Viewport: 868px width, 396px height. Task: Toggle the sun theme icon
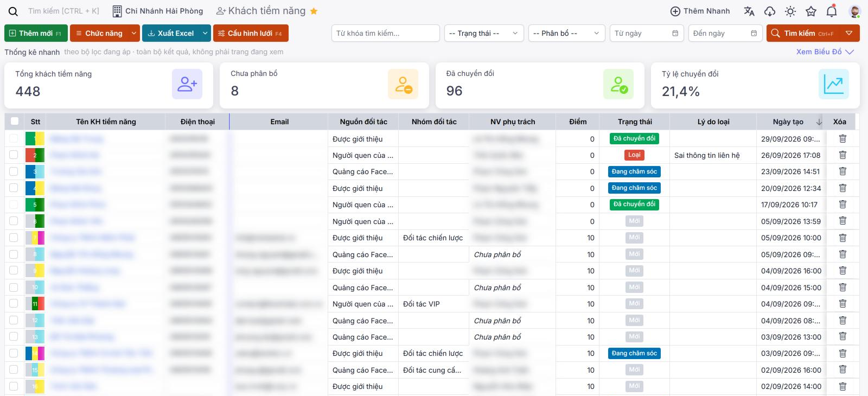coord(790,11)
